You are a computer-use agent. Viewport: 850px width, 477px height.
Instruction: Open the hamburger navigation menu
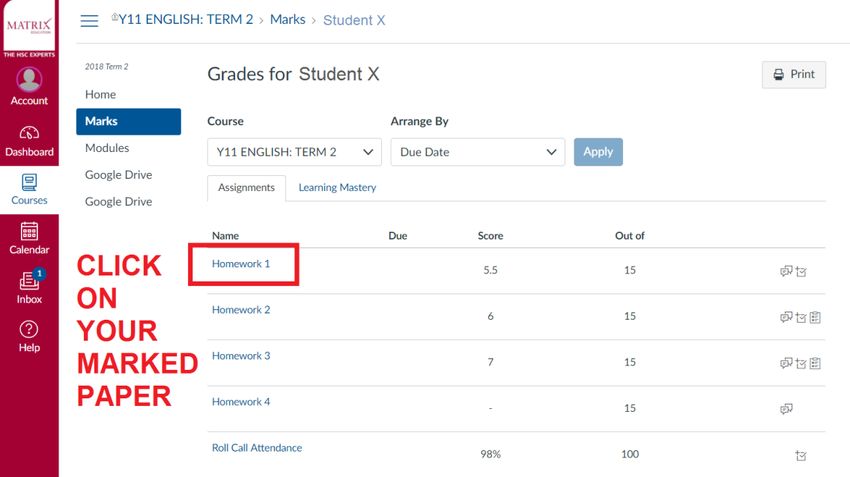tap(89, 21)
